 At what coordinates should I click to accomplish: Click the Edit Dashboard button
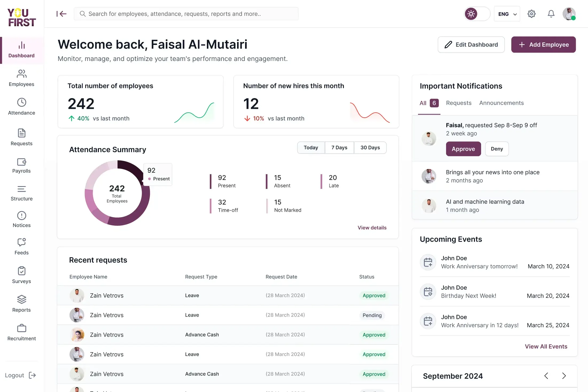[471, 45]
